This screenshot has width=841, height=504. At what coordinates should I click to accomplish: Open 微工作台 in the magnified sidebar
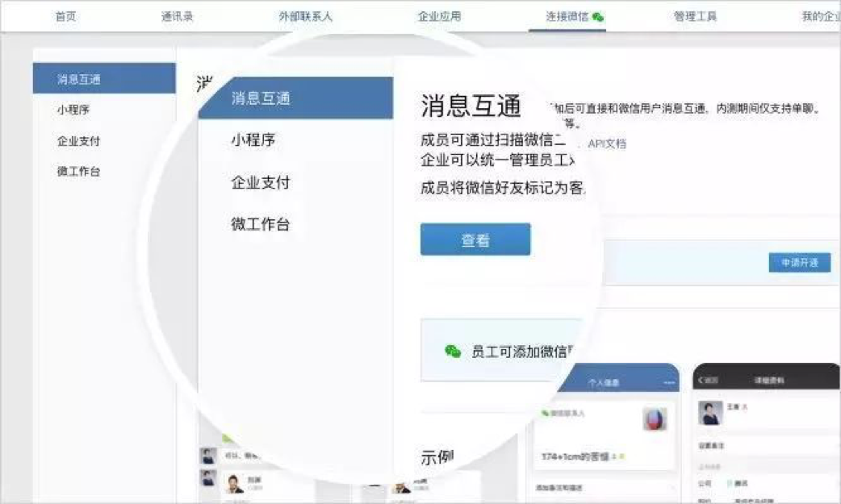tap(260, 224)
